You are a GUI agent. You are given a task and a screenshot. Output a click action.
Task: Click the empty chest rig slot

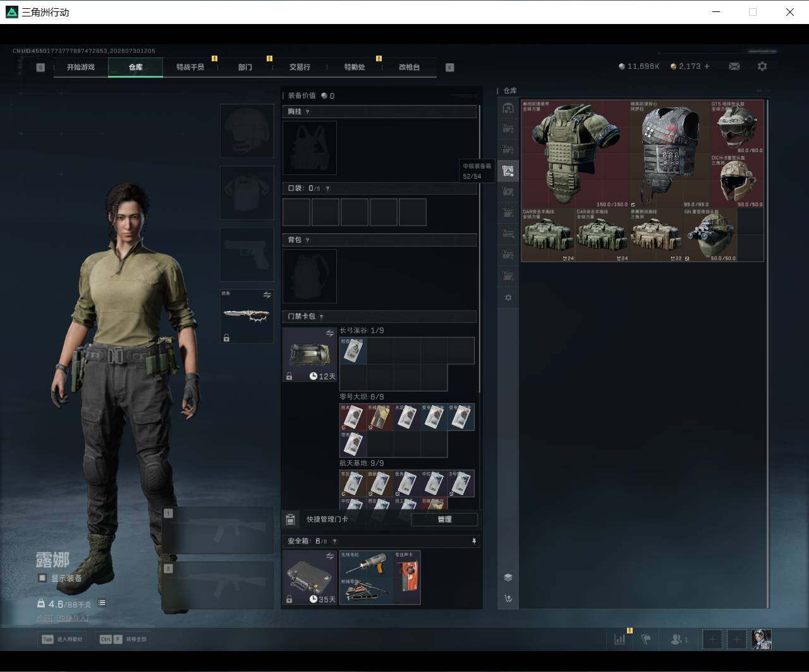click(310, 148)
